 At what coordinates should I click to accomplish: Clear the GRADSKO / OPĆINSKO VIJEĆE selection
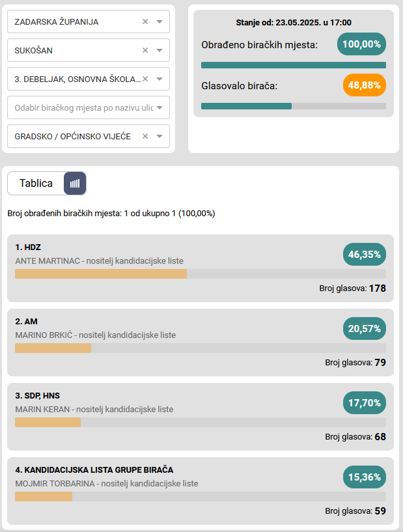pyautogui.click(x=145, y=136)
